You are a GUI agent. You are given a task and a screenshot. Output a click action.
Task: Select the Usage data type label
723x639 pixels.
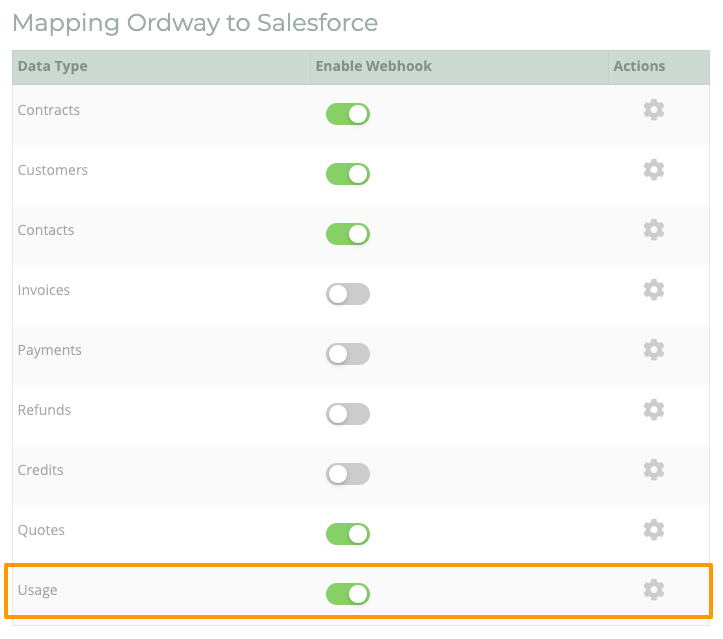pyautogui.click(x=37, y=591)
